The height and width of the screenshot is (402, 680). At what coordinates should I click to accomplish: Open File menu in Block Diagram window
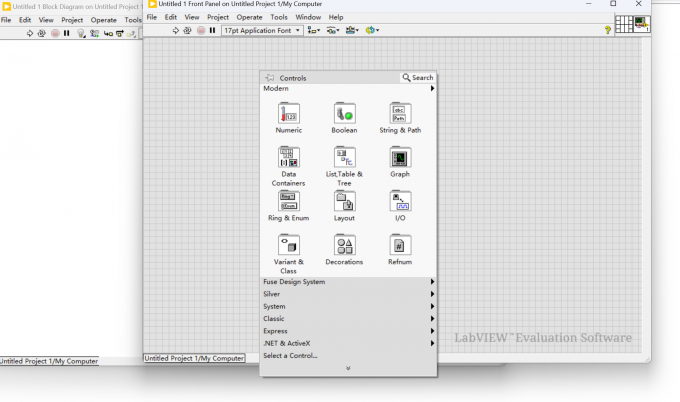pyautogui.click(x=6, y=20)
